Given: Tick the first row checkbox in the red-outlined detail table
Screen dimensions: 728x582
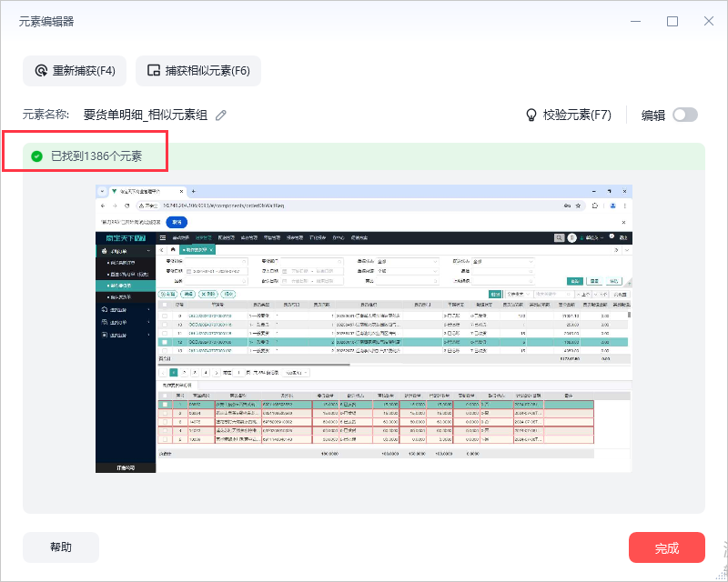Looking at the screenshot, I should [164, 405].
